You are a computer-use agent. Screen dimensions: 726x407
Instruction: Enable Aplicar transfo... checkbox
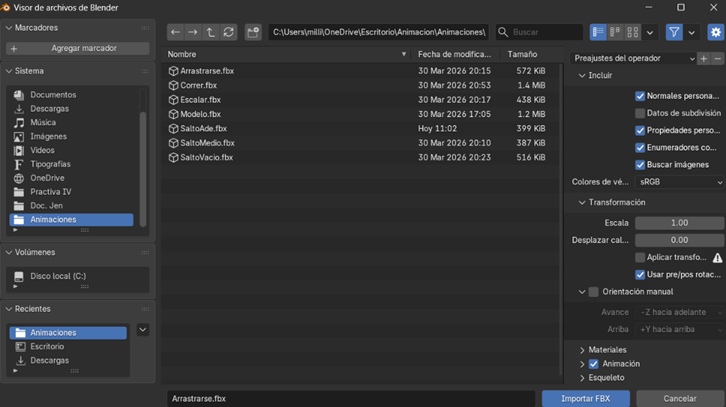coord(640,257)
